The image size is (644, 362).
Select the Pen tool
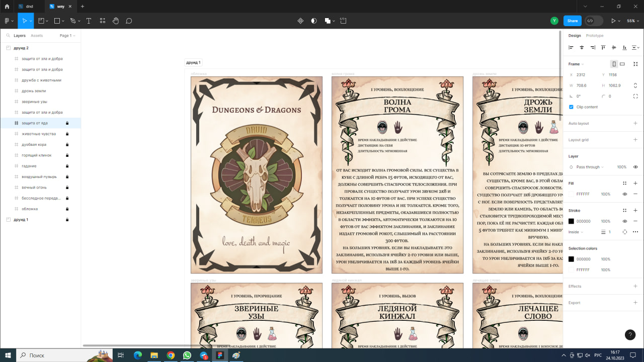click(x=73, y=21)
